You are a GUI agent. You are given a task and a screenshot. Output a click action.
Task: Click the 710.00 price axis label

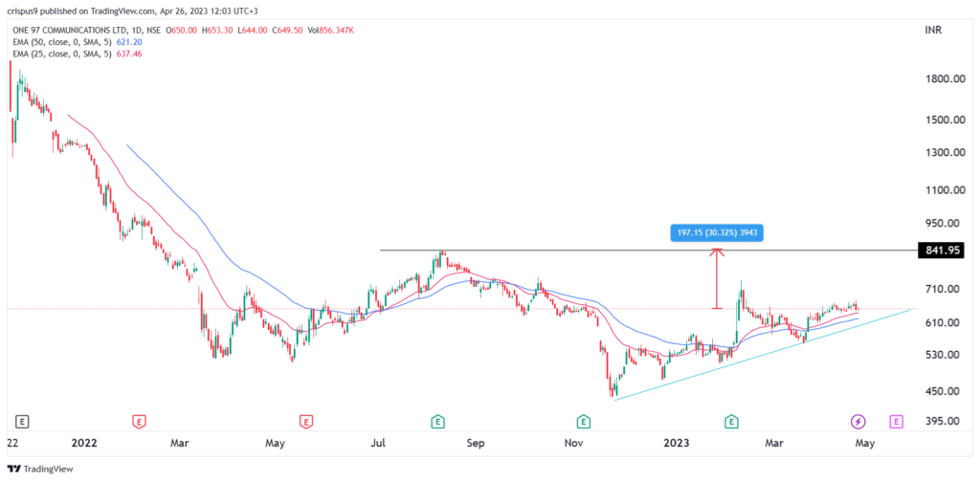pos(944,289)
